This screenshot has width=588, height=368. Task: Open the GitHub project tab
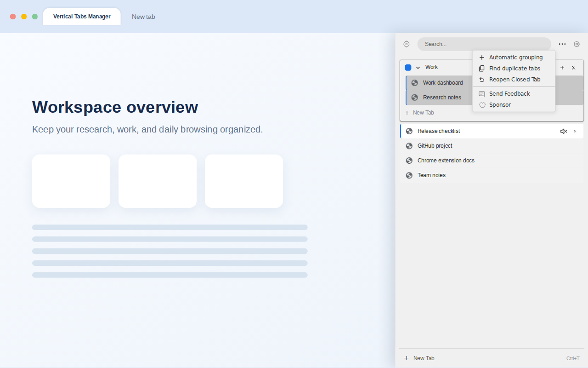(x=492, y=146)
